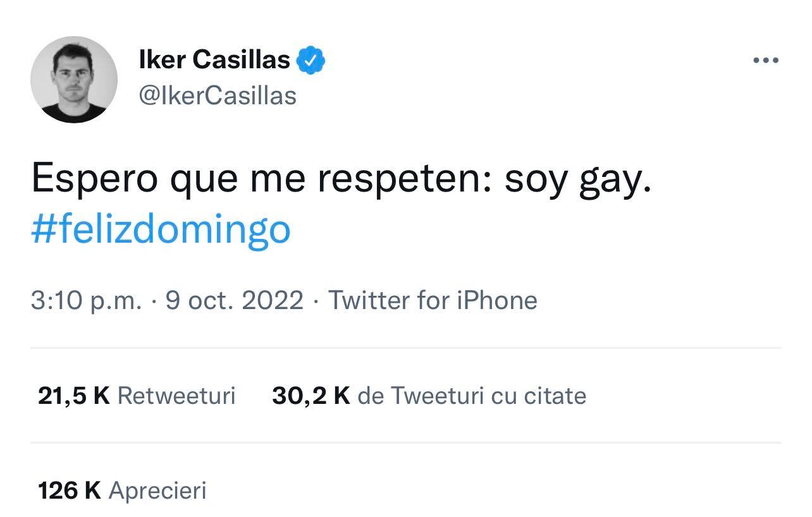Viewport: 812px width, 517px height.
Task: Click the 3:10 p.m. timestamp
Action: pos(86,300)
